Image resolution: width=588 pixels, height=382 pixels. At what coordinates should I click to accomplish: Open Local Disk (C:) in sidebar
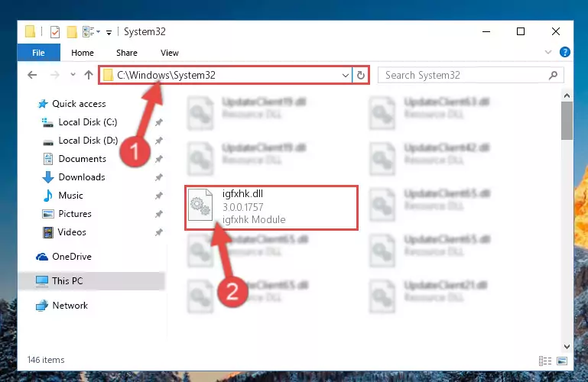pyautogui.click(x=88, y=122)
